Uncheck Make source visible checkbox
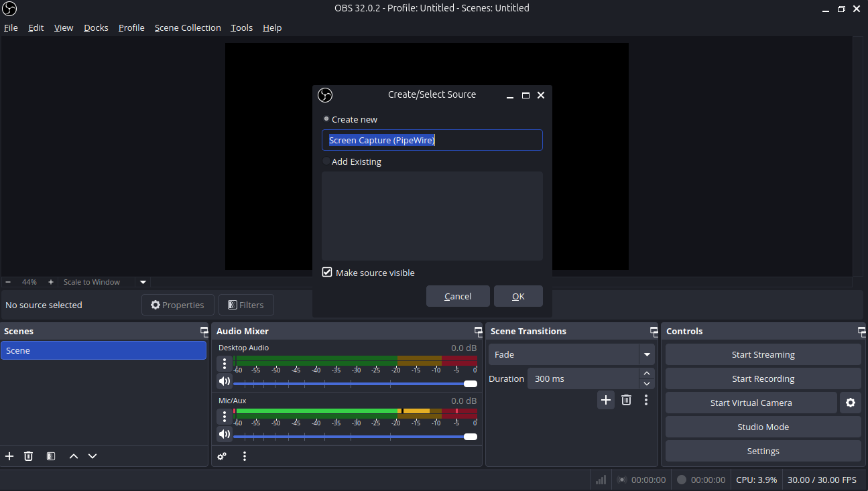868x491 pixels. click(x=327, y=273)
